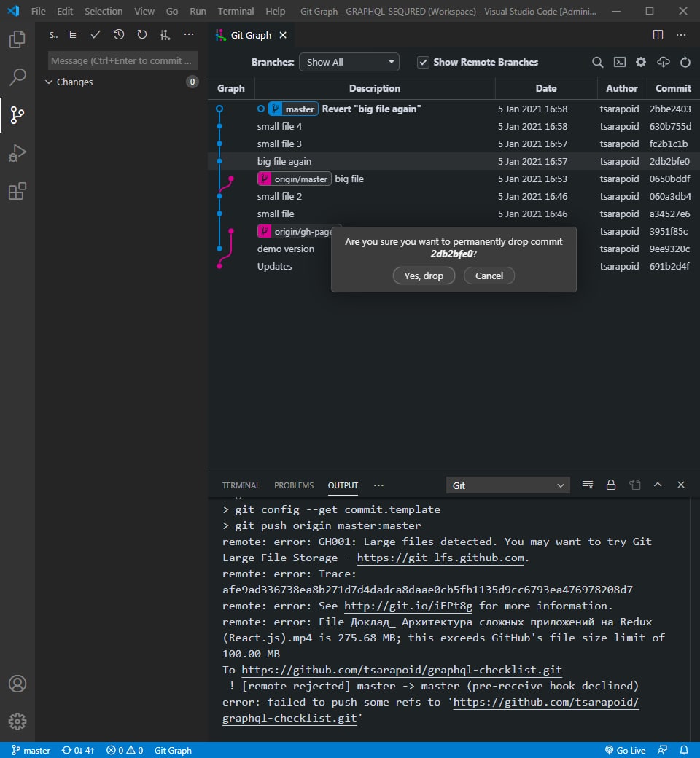Clear the output panel

point(587,485)
